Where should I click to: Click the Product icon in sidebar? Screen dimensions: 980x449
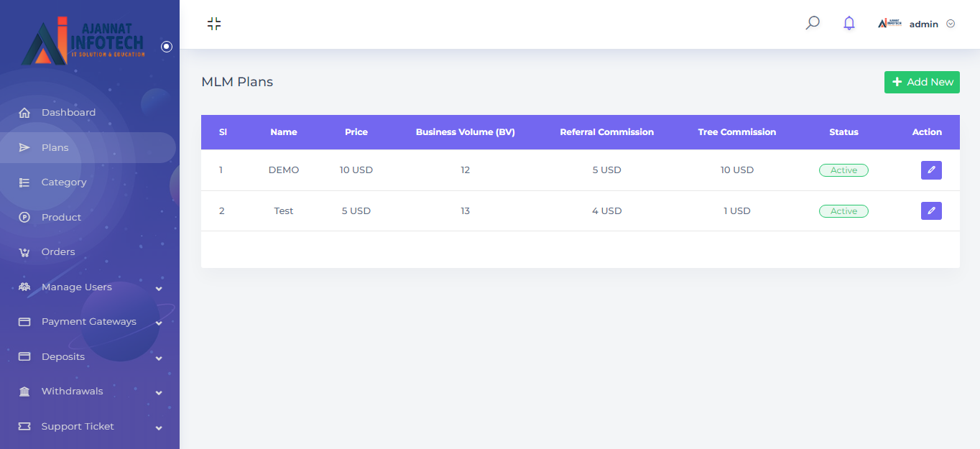24,218
